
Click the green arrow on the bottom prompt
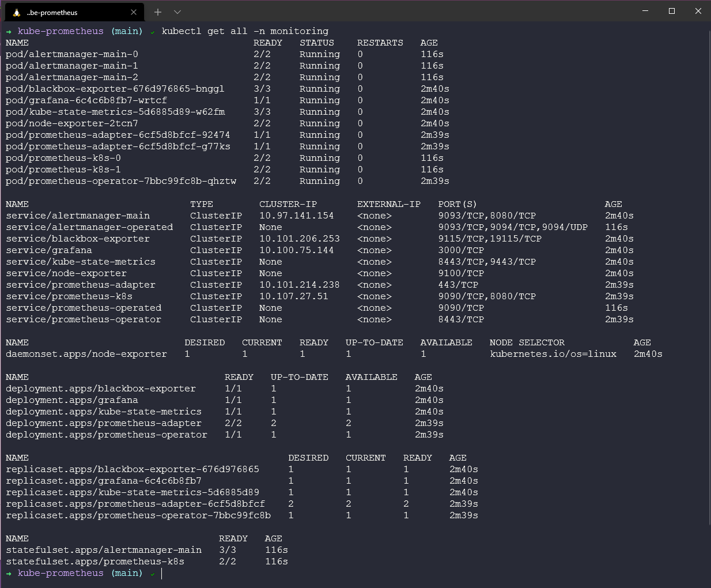(9, 573)
